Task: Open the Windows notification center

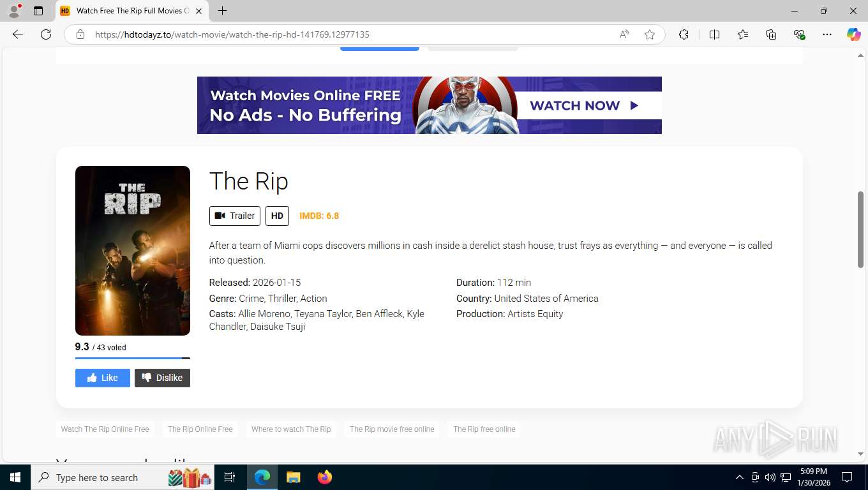Action: point(847,477)
